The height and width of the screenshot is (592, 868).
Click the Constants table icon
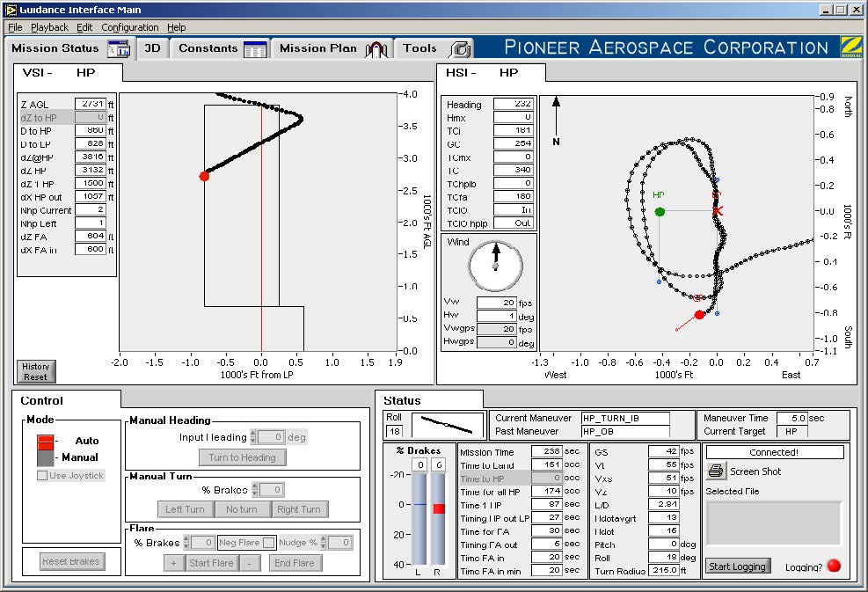click(255, 49)
